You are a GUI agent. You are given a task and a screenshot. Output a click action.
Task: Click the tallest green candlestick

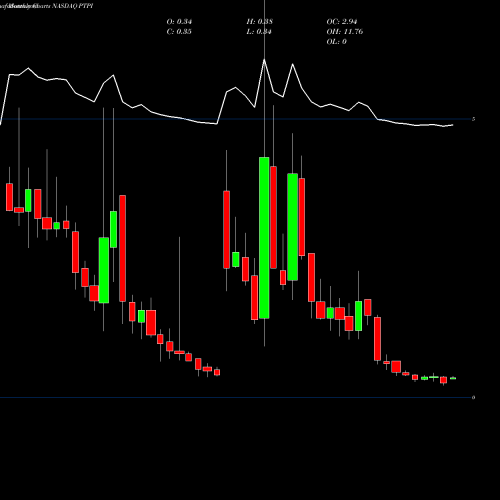(264, 238)
